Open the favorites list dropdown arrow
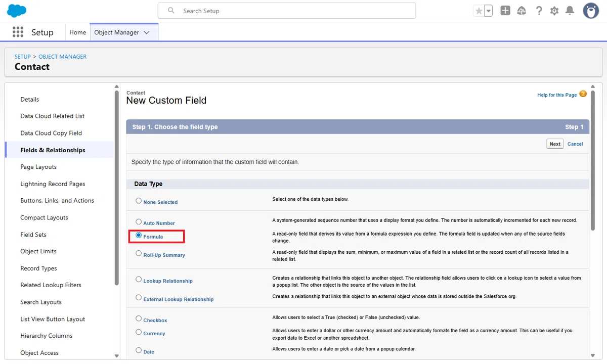607x364 pixels. coord(489,11)
